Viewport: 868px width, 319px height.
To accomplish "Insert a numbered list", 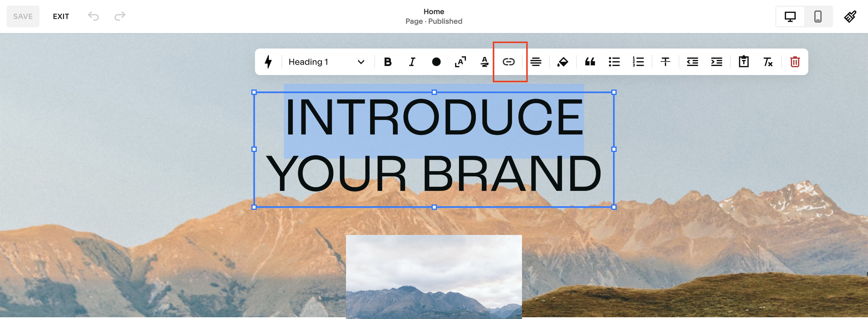I will (x=638, y=62).
